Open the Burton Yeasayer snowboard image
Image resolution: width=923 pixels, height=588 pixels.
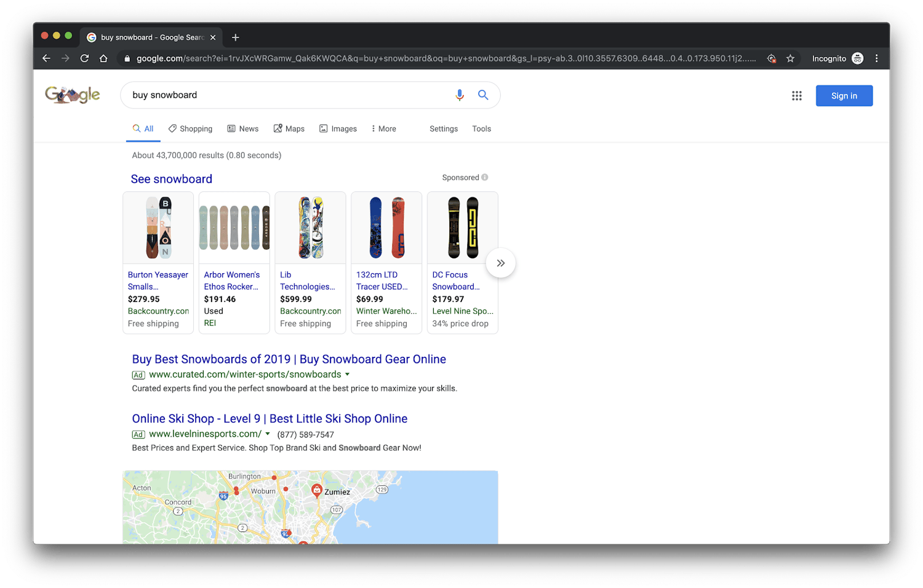coord(158,228)
